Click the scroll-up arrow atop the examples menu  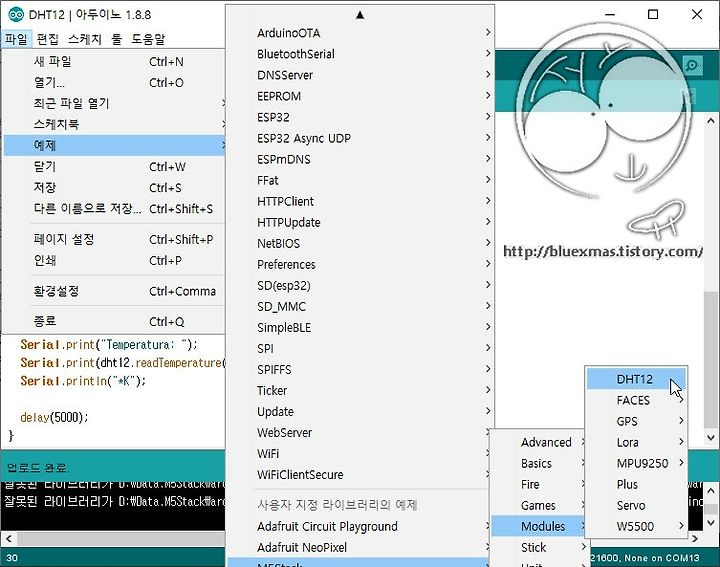pyautogui.click(x=360, y=15)
